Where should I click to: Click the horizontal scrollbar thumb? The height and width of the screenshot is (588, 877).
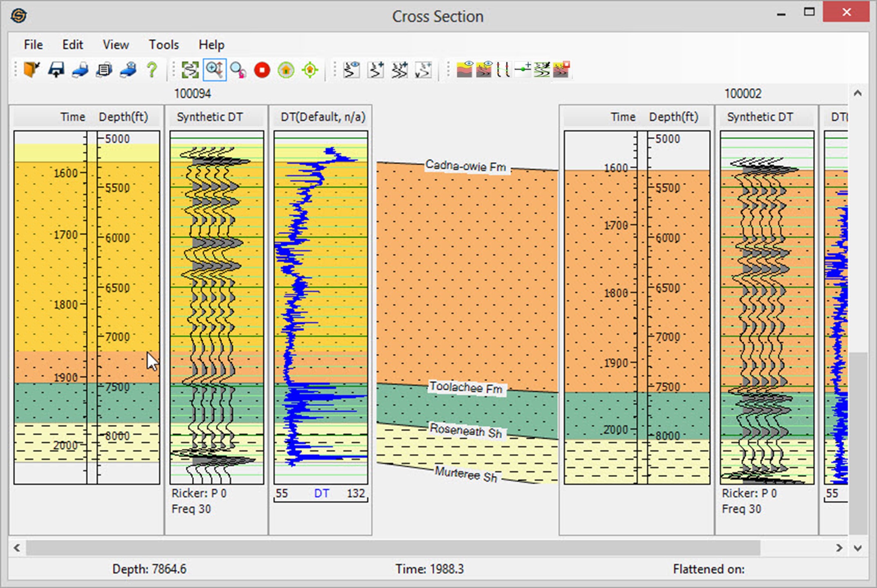pyautogui.click(x=393, y=548)
